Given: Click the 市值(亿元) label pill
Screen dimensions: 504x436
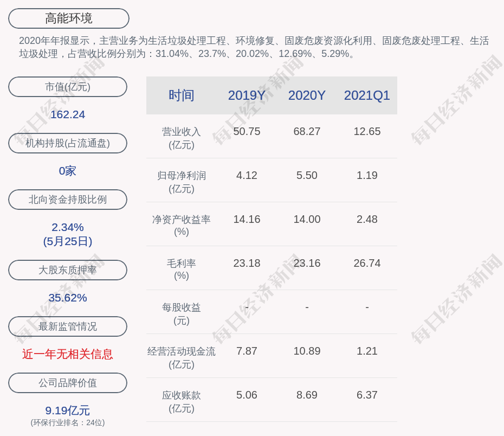Looking at the screenshot, I should pos(68,87).
